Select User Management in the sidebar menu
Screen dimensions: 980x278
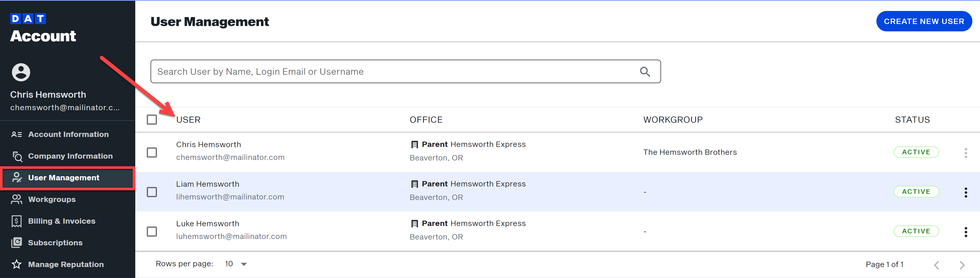[x=64, y=178]
